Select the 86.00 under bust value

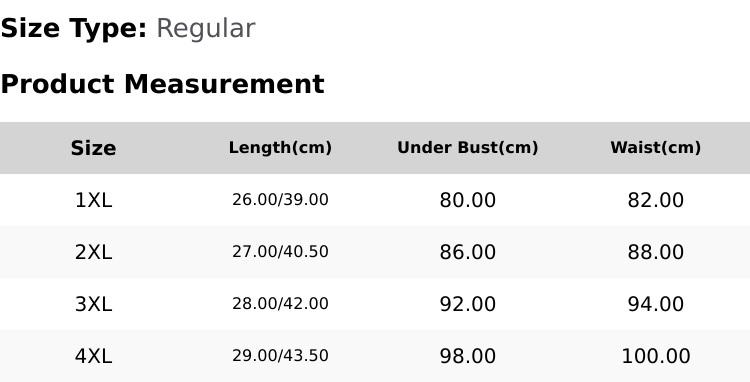[x=468, y=252]
